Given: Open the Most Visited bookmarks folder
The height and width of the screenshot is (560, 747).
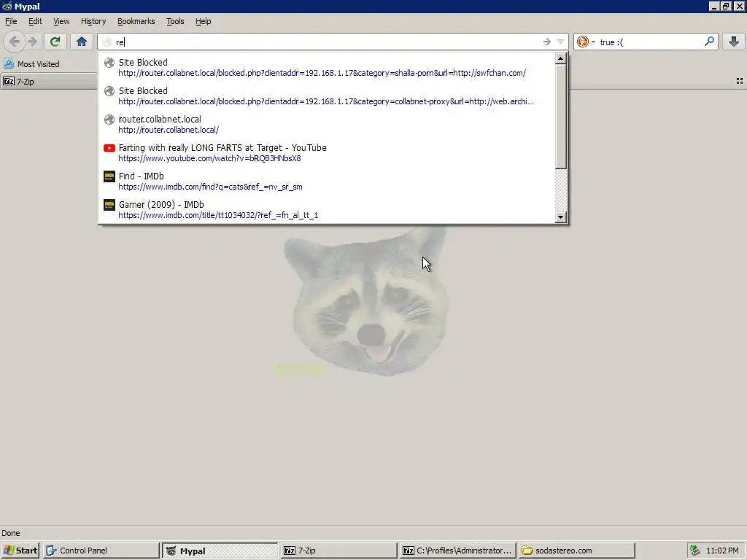Looking at the screenshot, I should click(32, 64).
